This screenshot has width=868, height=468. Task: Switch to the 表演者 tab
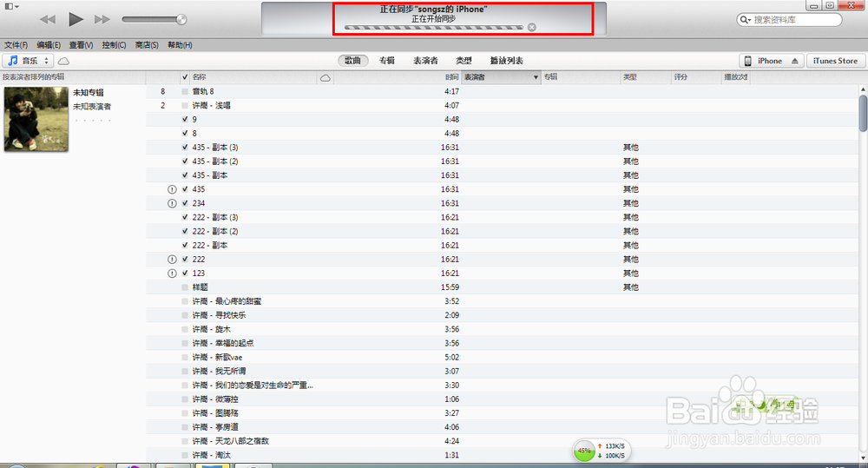[x=425, y=61]
